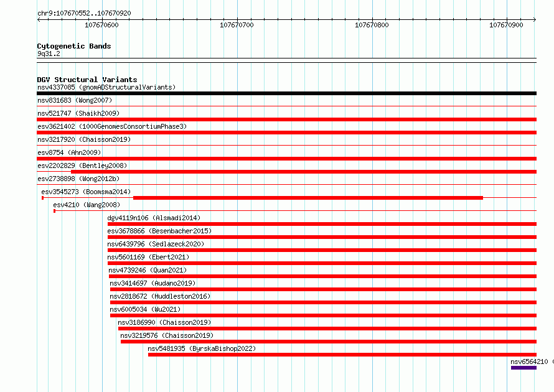Click the DGV Structural Variants track title
Viewport: 554px width, 392px height.
[x=87, y=80]
